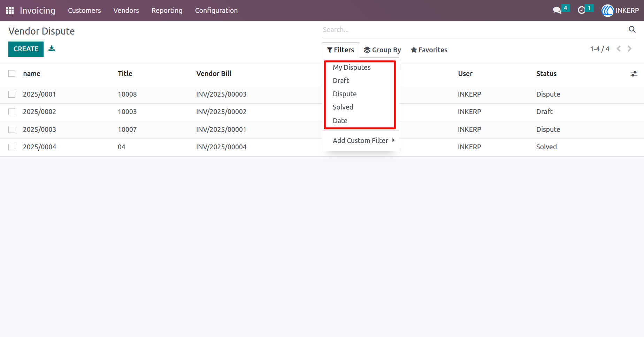Click the INKERP user avatar logo
This screenshot has height=337, width=644.
pyautogui.click(x=607, y=10)
